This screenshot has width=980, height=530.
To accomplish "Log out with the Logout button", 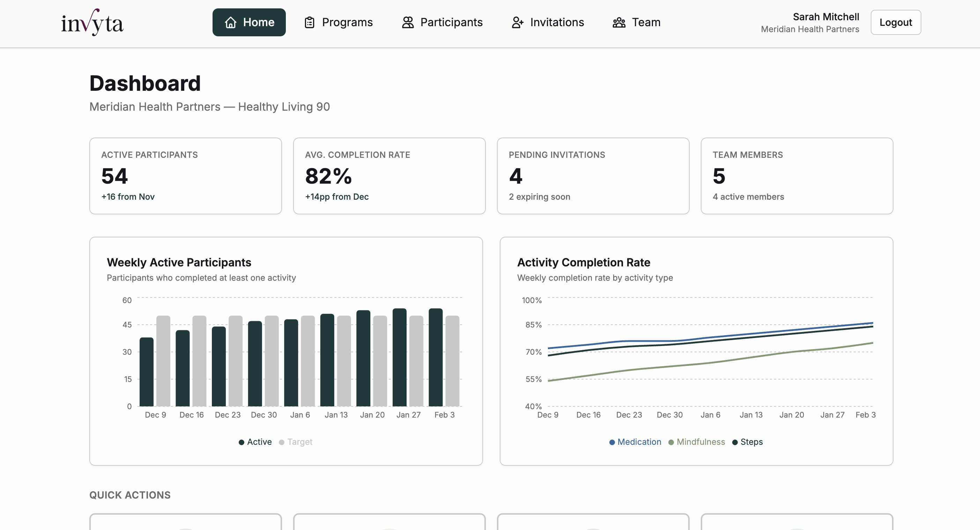I will pos(896,22).
